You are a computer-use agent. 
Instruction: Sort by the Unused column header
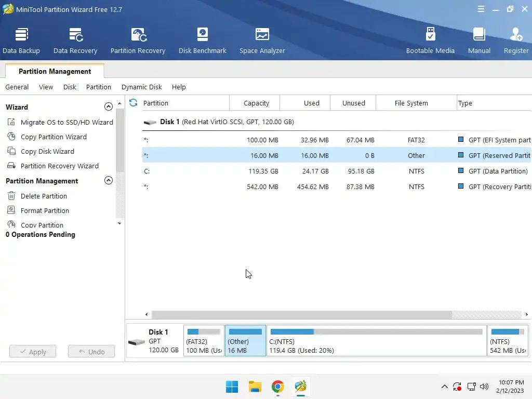pos(353,103)
